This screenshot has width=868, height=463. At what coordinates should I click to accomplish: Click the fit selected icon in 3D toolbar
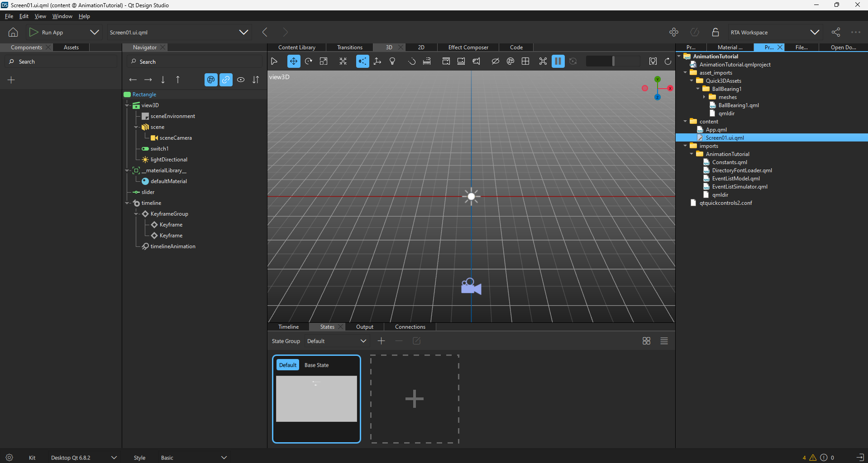[343, 61]
